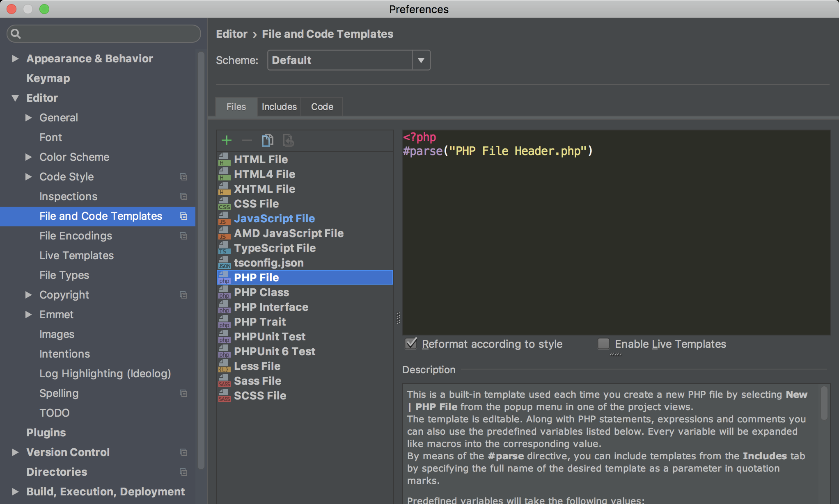Click project-level icon beside Directories
The image size is (839, 504).
point(183,472)
